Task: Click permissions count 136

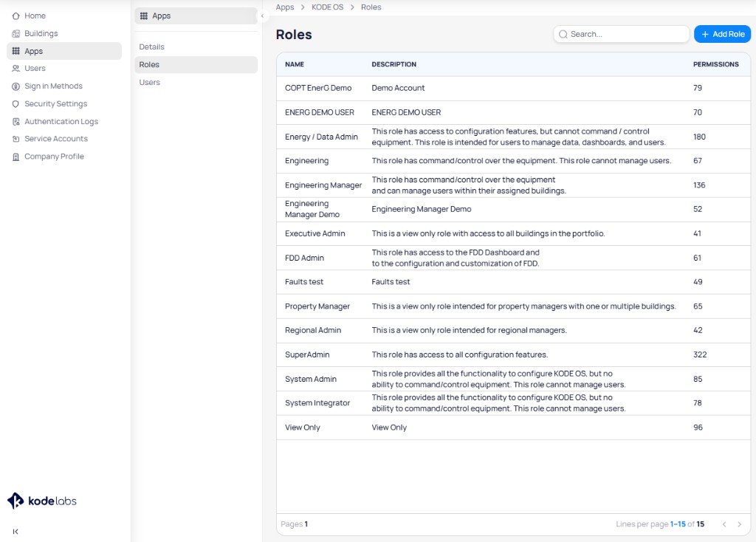Action: [699, 185]
